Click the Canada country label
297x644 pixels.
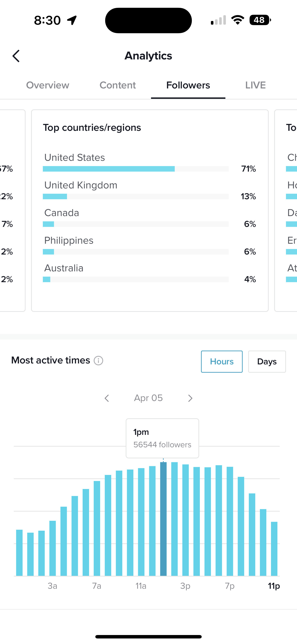point(61,213)
